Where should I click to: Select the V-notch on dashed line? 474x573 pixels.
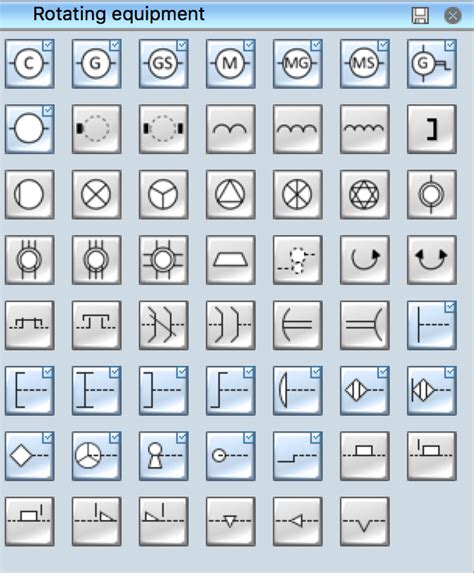(x=365, y=521)
